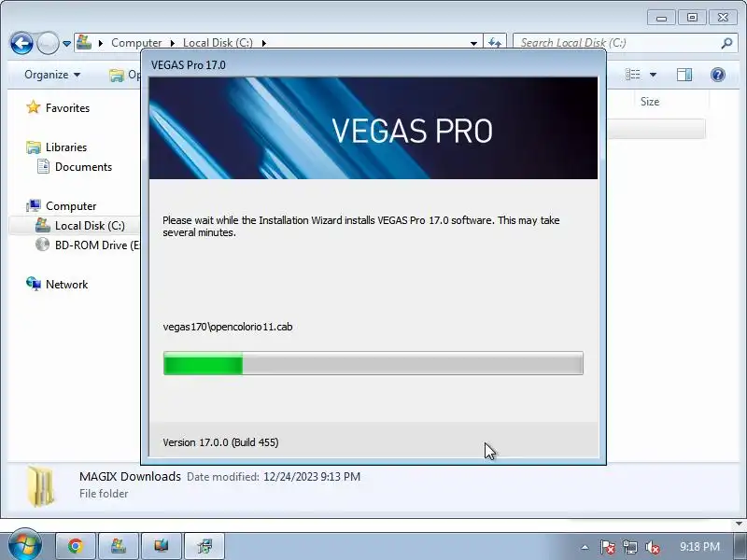Click the Explorer scrollbar down arrow
The image size is (747, 560).
point(739,524)
